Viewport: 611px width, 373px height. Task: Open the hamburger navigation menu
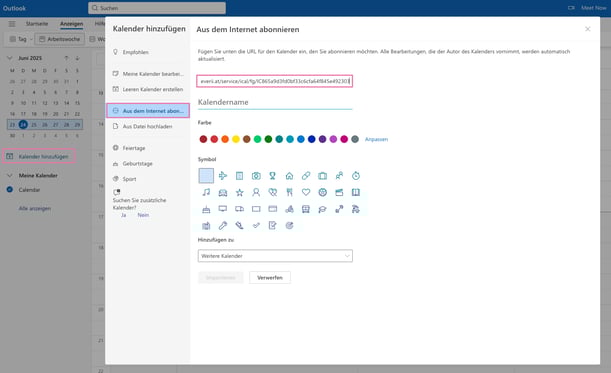(x=12, y=24)
